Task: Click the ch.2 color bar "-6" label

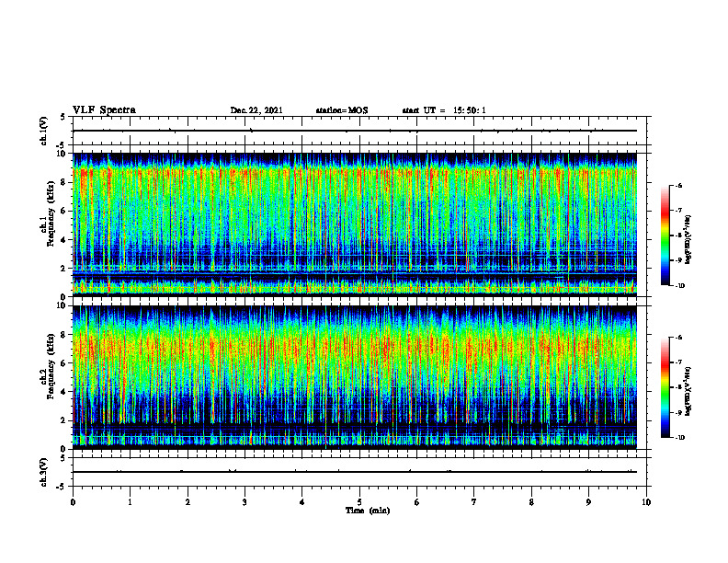Action: point(678,338)
